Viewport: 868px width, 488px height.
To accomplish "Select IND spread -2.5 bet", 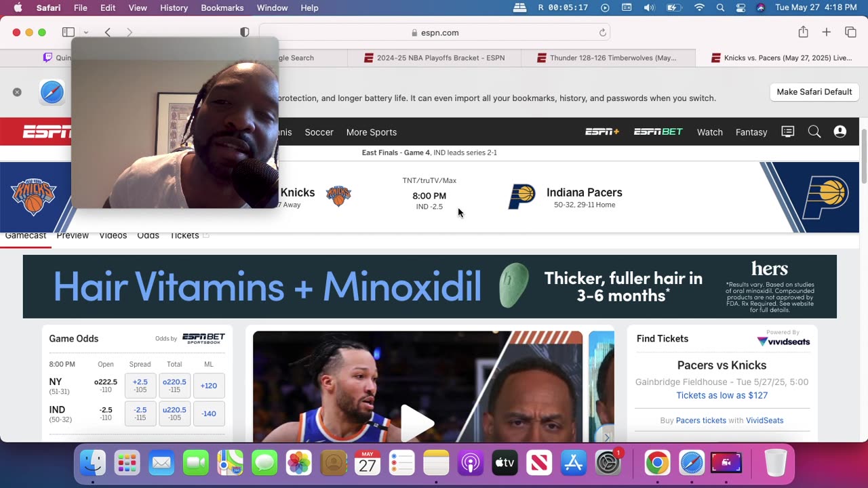I will pyautogui.click(x=140, y=413).
